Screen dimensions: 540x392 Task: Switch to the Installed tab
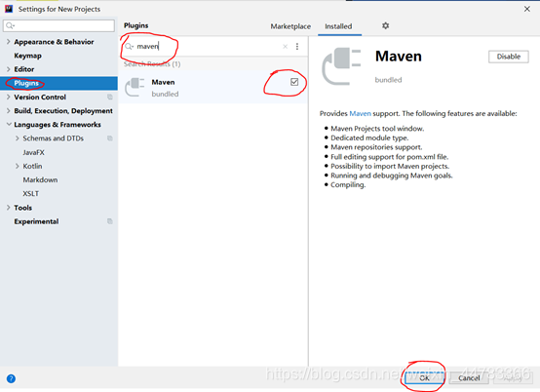coord(338,26)
